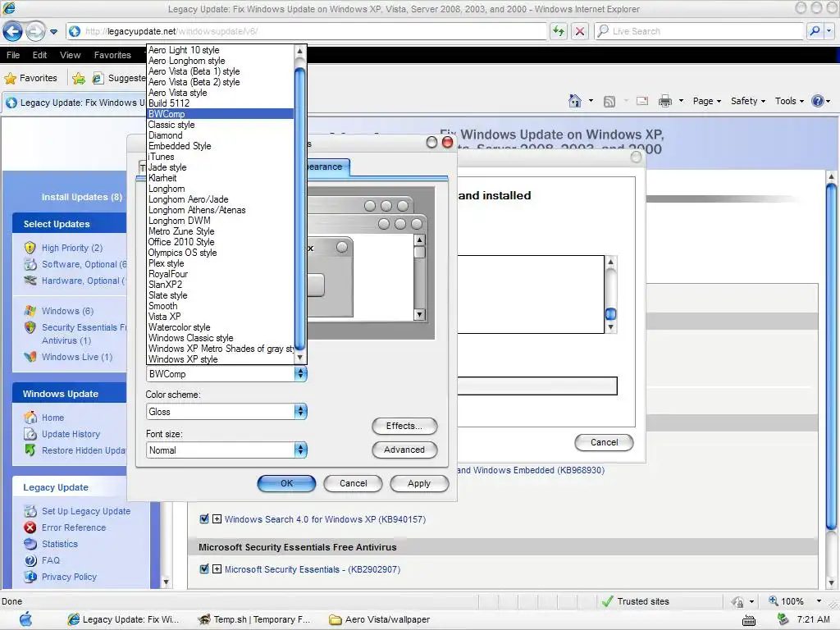Open High Priority (2) updates
Viewport: 840px width, 630px height.
click(72, 248)
